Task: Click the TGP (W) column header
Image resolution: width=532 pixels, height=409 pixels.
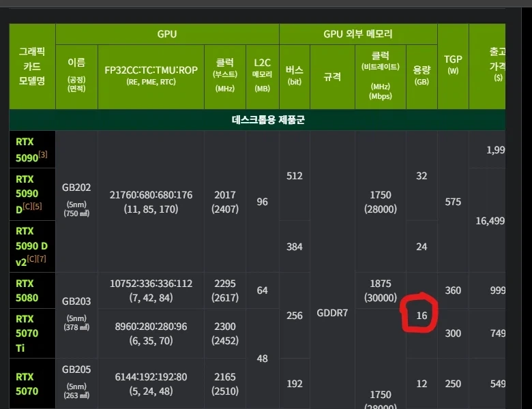Action: pos(453,67)
